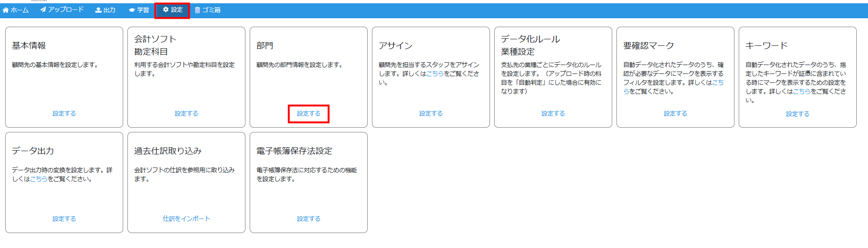Image resolution: width=868 pixels, height=248 pixels.
Task: Click the キーワード card title
Action: [767, 45]
